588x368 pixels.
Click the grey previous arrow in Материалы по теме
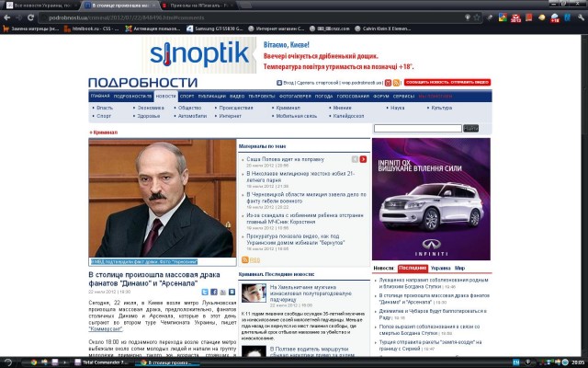pos(356,159)
